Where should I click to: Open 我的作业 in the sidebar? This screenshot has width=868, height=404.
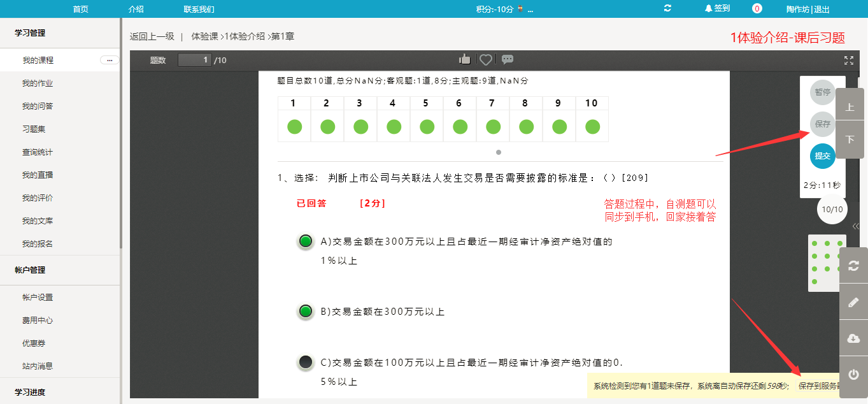(38, 83)
